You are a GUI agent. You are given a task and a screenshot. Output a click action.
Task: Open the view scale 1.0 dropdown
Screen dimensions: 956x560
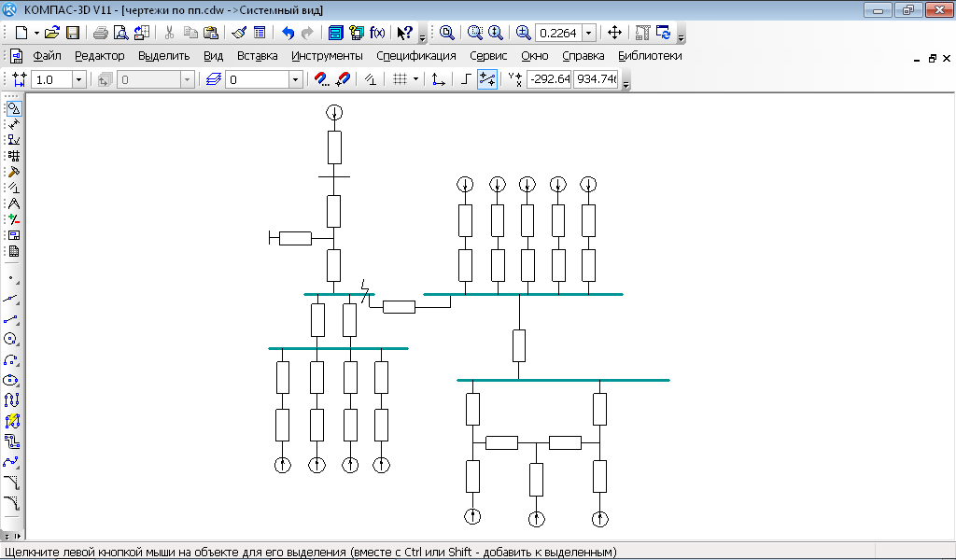(x=78, y=80)
